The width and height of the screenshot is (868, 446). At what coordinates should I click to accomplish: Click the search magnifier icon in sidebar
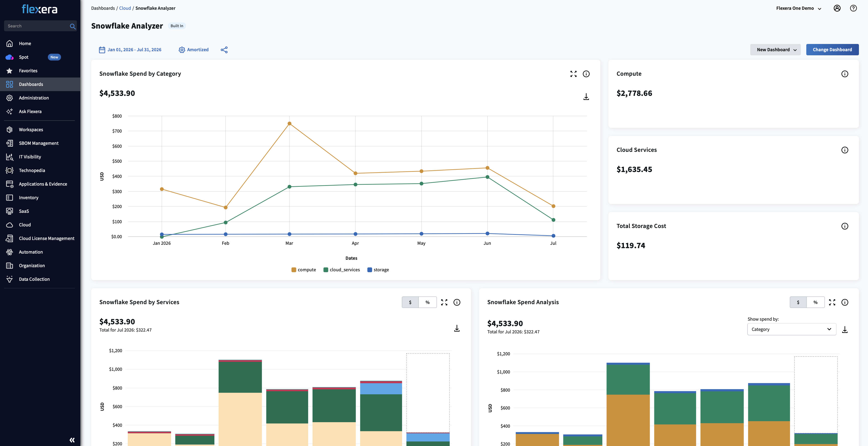72,26
